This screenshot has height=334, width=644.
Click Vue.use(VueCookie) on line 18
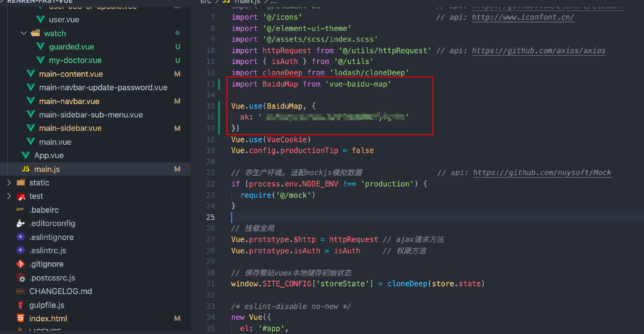(271, 139)
